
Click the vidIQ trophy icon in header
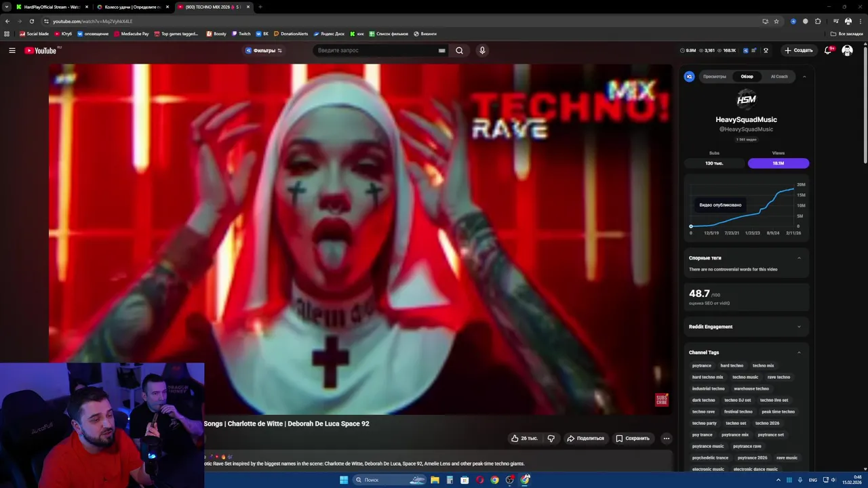(x=766, y=50)
